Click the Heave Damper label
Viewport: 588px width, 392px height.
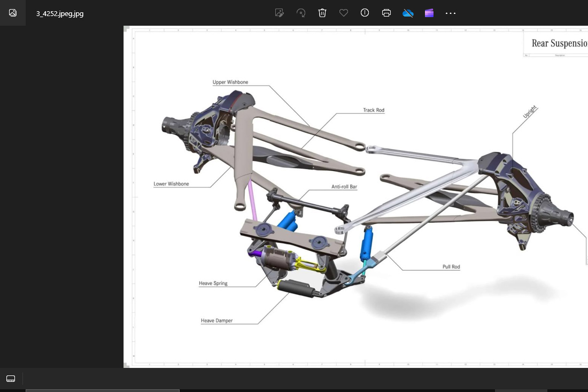click(x=216, y=321)
